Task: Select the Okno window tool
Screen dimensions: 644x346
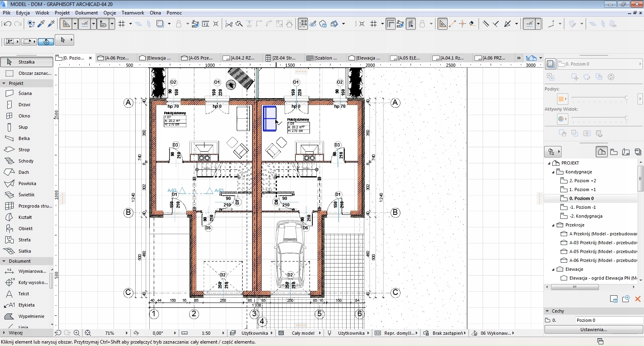Action: point(24,116)
